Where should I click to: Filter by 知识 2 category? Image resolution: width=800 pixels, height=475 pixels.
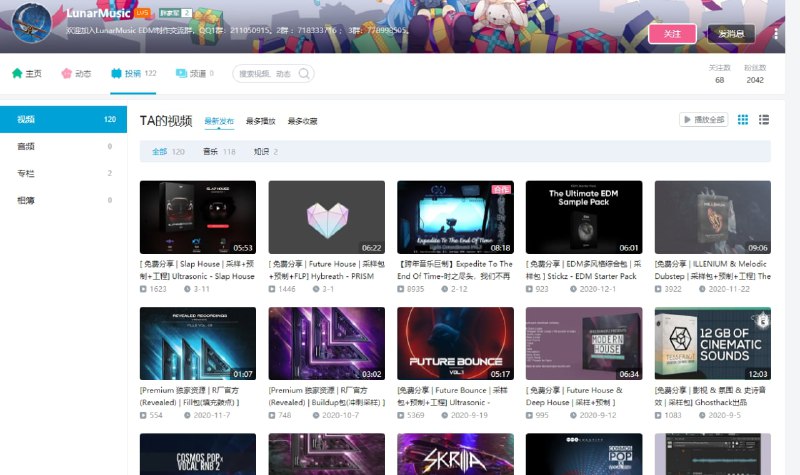pyautogui.click(x=266, y=152)
